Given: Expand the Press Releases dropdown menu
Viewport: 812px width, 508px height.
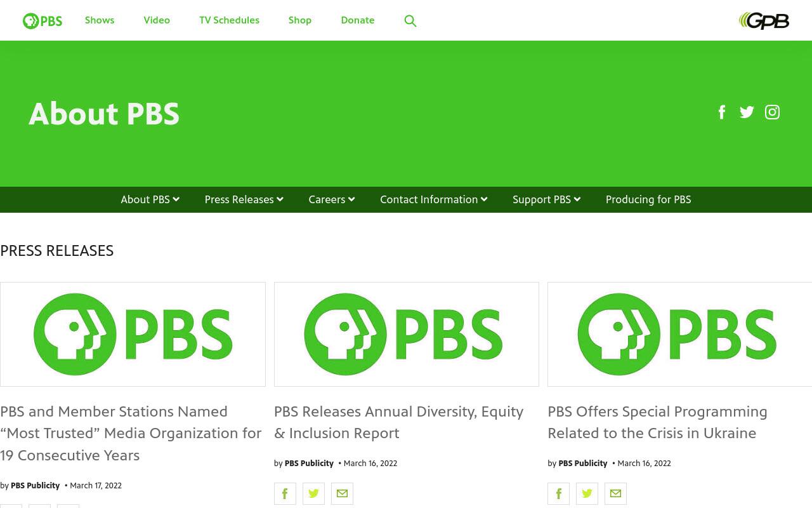Looking at the screenshot, I should point(244,199).
